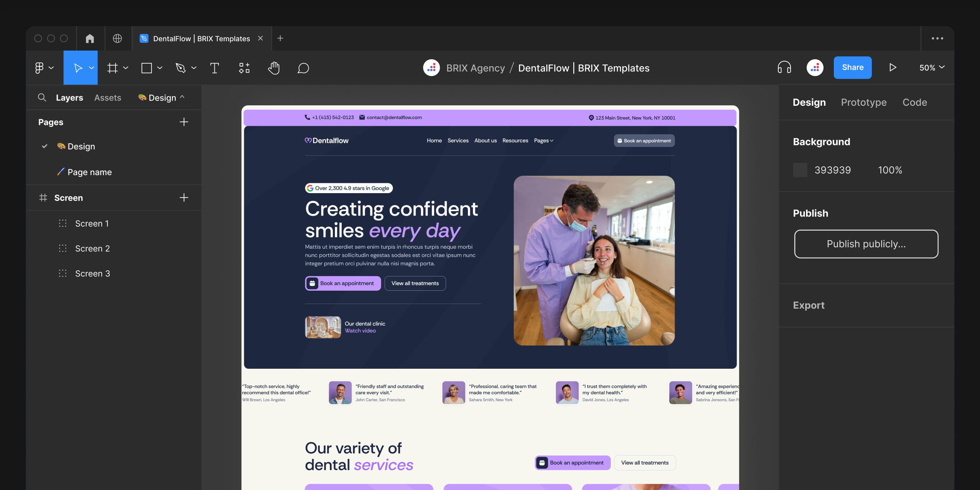Select the Comment tool
The width and height of the screenshot is (980, 490).
point(303,68)
